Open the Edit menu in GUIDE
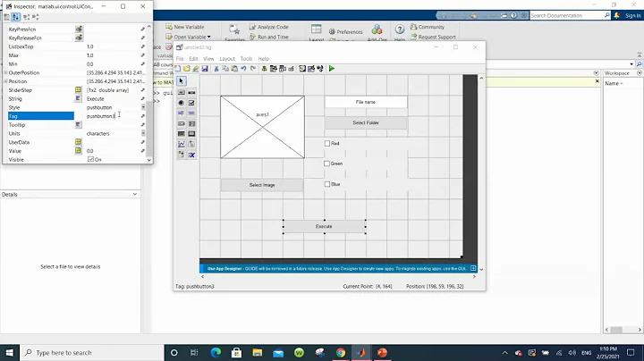The height and width of the screenshot is (361, 644). click(193, 59)
